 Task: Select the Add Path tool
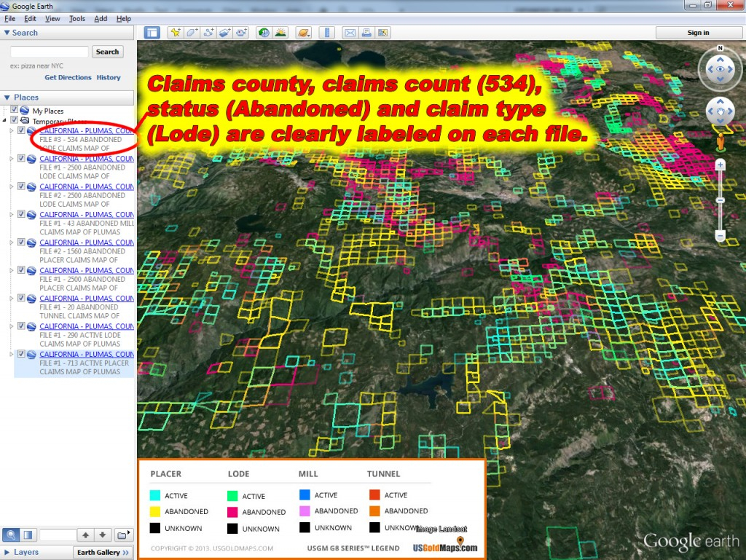click(209, 33)
